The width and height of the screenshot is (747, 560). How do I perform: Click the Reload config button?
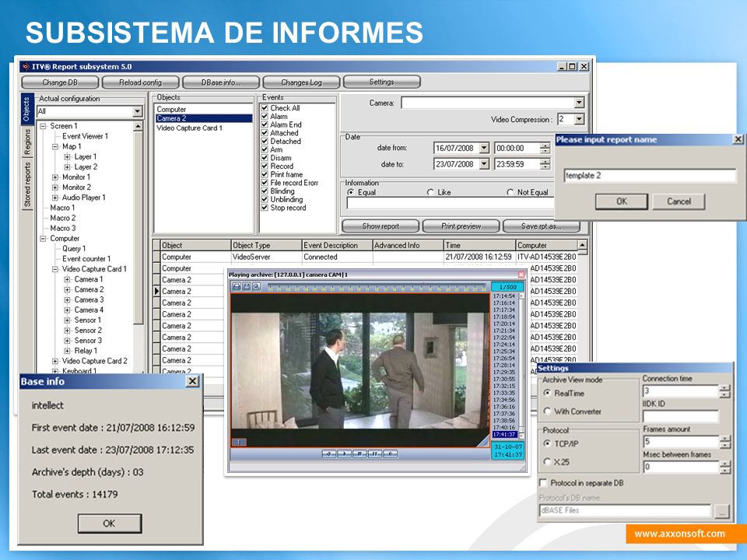[x=141, y=82]
